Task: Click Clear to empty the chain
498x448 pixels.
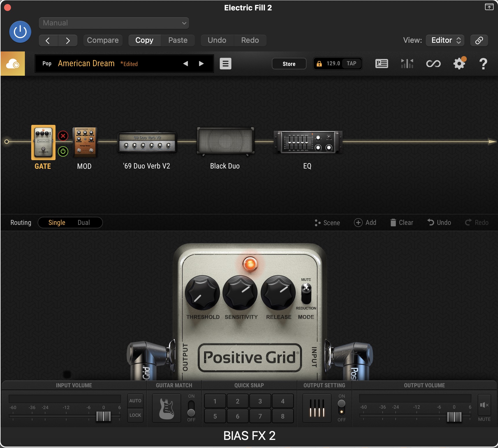Action: coord(402,223)
